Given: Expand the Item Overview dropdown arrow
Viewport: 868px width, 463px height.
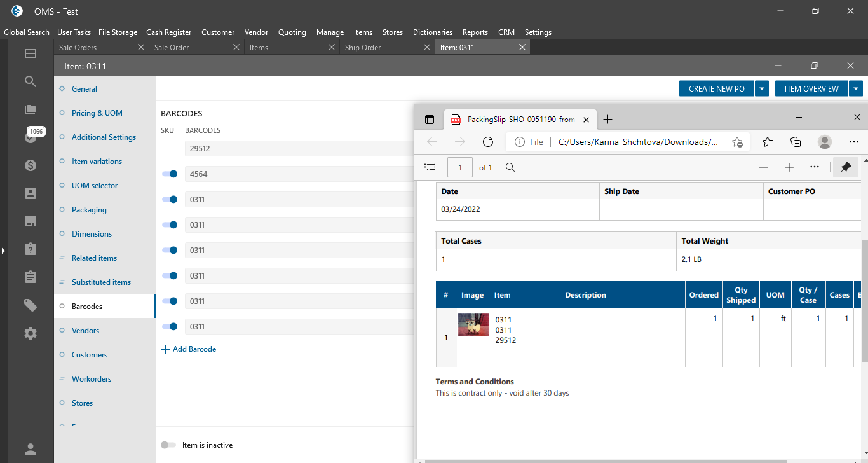Looking at the screenshot, I should [x=857, y=89].
